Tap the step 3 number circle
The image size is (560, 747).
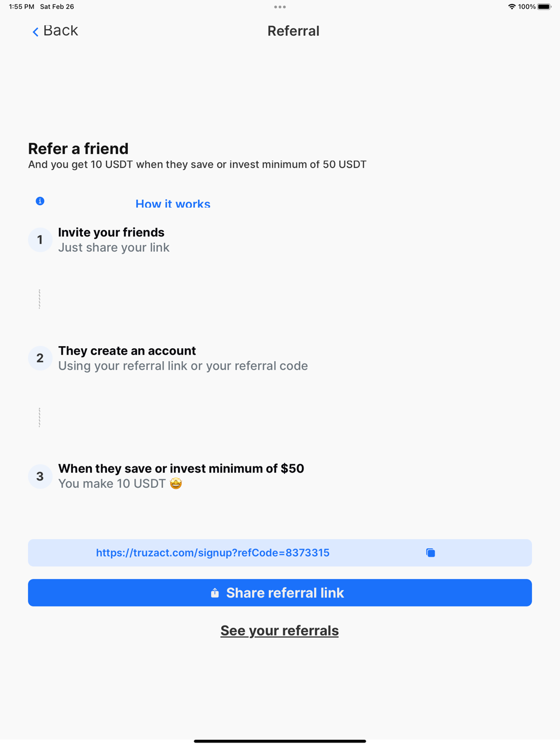click(40, 476)
